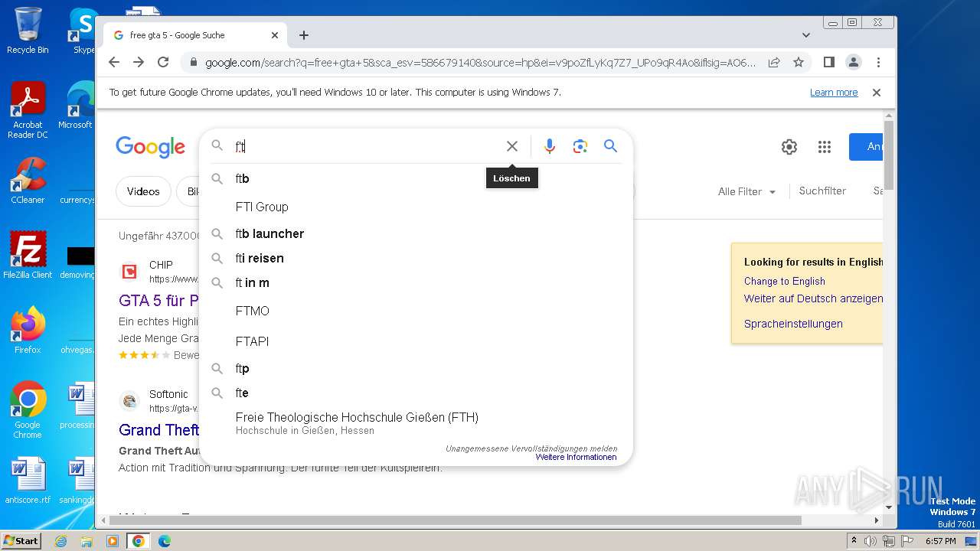The width and height of the screenshot is (980, 551).
Task: Toggle Chrome side panel icon
Action: coord(828,62)
